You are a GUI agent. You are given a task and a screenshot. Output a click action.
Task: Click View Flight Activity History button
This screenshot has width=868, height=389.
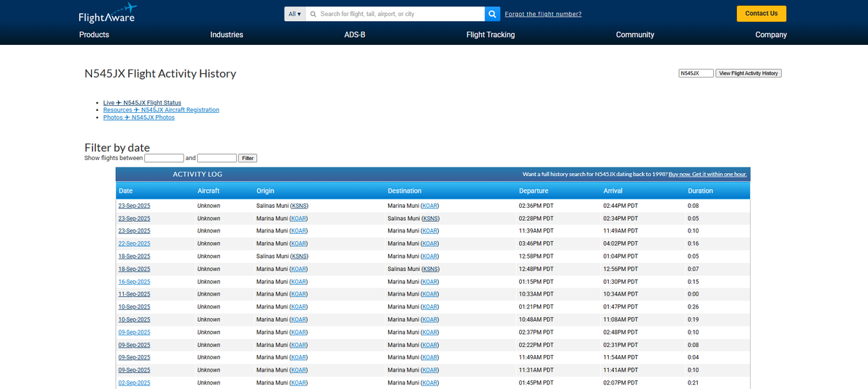tap(749, 73)
